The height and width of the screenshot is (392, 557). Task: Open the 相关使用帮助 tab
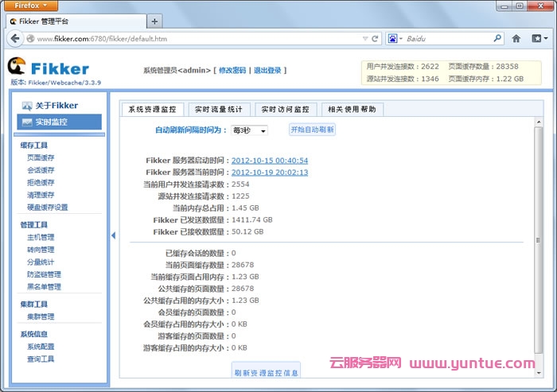pos(352,110)
